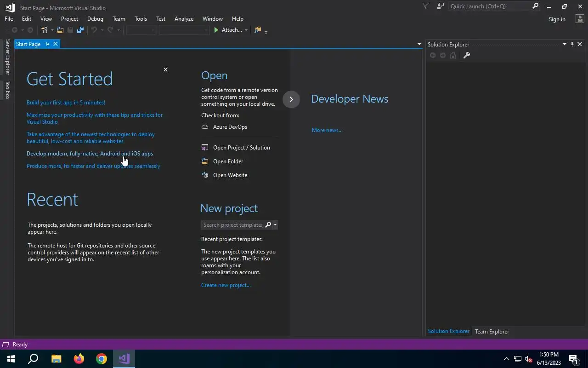Click the notifications flag icon in title bar
The height and width of the screenshot is (368, 588).
pos(425,6)
